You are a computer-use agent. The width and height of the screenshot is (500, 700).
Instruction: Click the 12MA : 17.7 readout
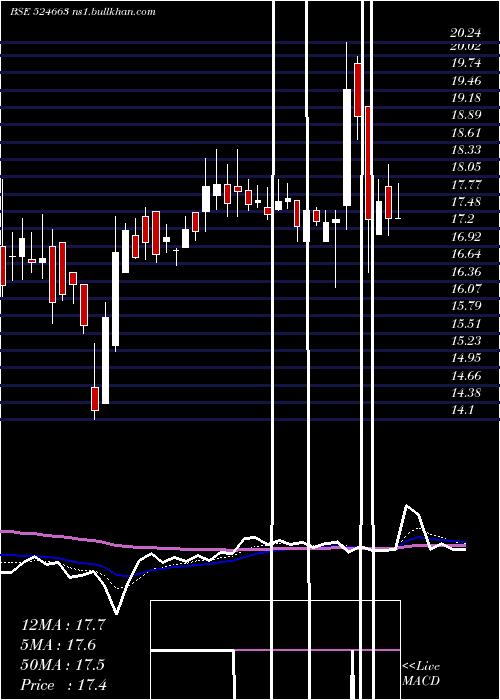click(63, 625)
